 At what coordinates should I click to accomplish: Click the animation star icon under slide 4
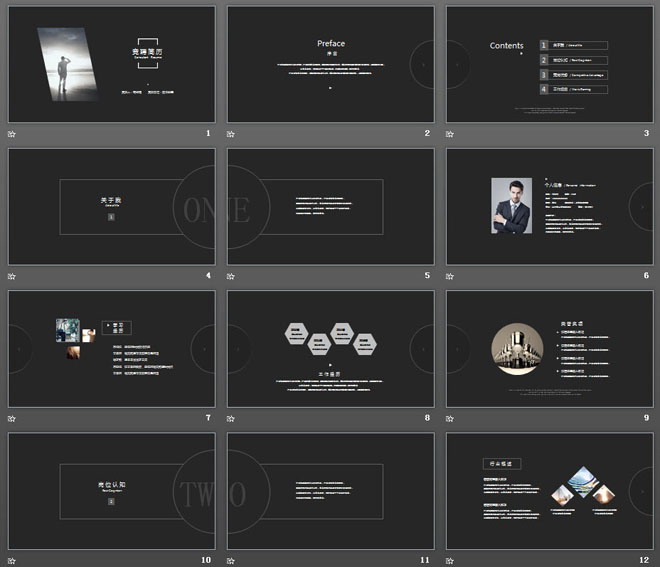(x=12, y=276)
